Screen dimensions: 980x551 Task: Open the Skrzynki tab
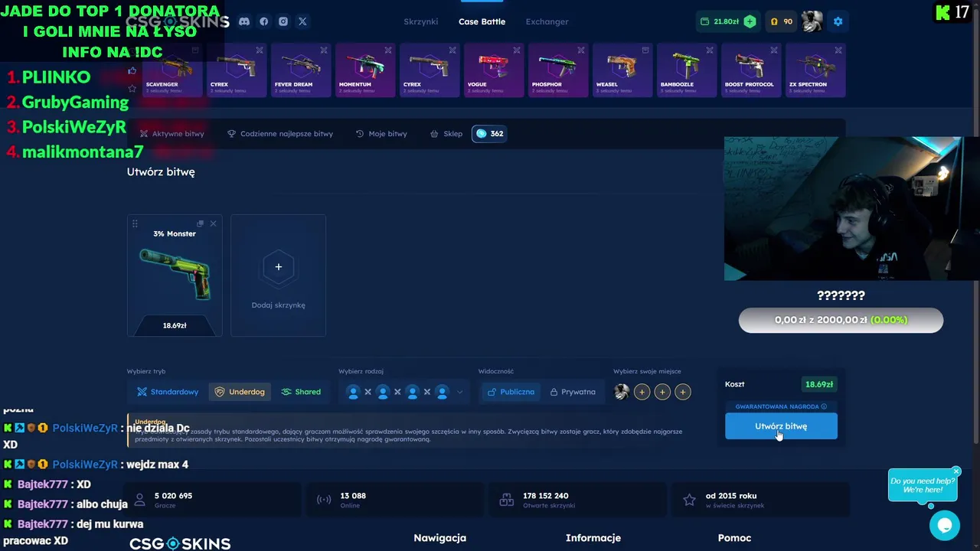tap(421, 21)
